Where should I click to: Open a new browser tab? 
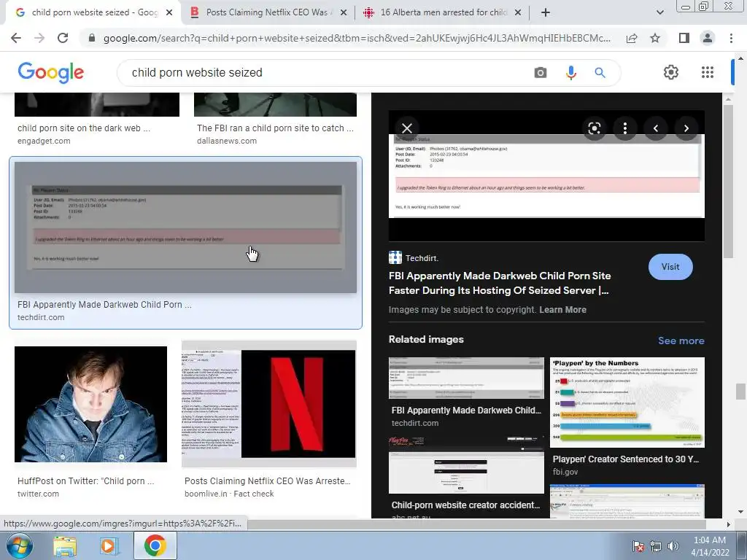[546, 12]
